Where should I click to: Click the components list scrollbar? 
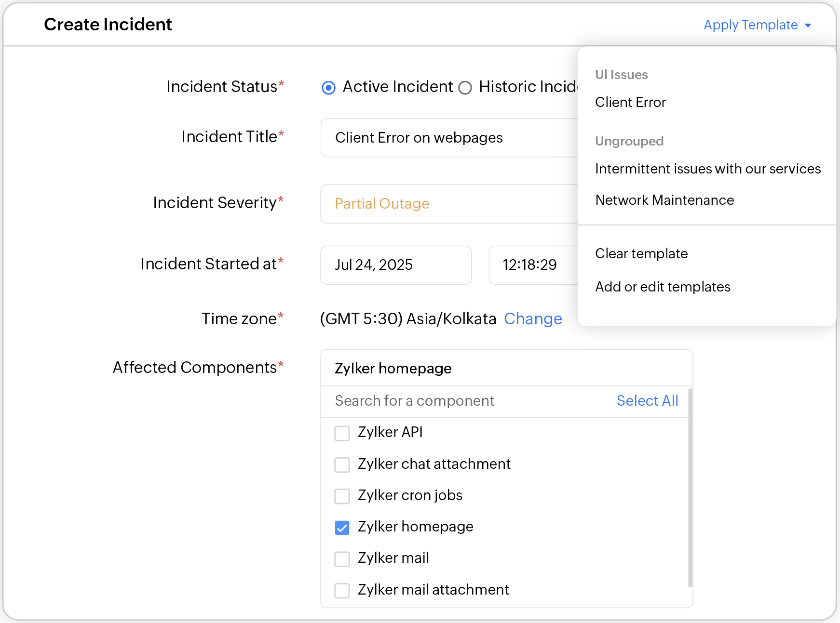point(690,487)
